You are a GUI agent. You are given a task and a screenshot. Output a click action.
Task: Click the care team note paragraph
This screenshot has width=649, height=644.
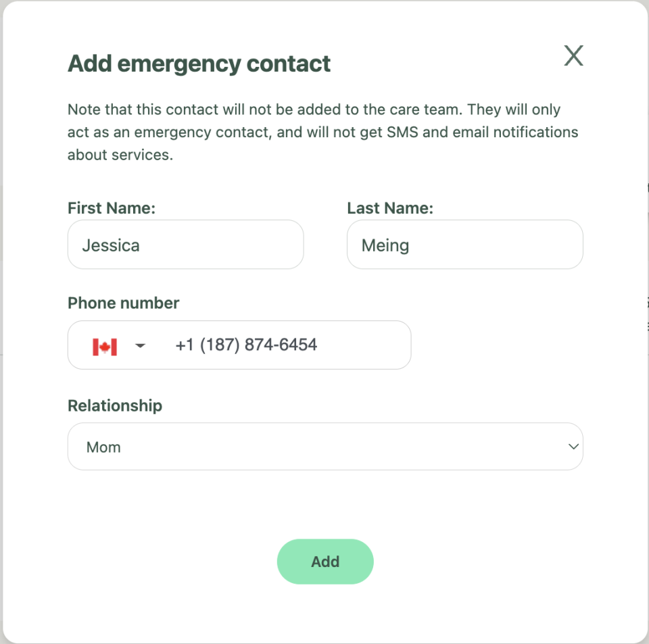click(x=322, y=132)
